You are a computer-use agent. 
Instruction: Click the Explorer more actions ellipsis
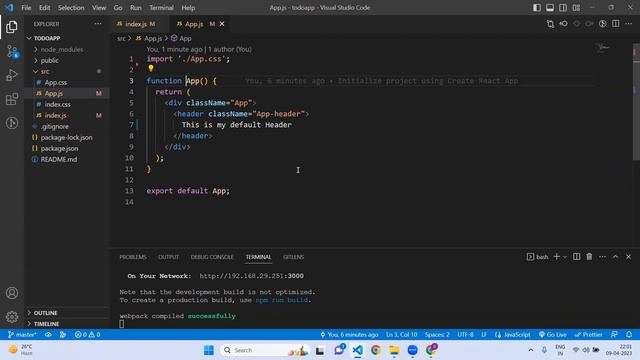98,24
